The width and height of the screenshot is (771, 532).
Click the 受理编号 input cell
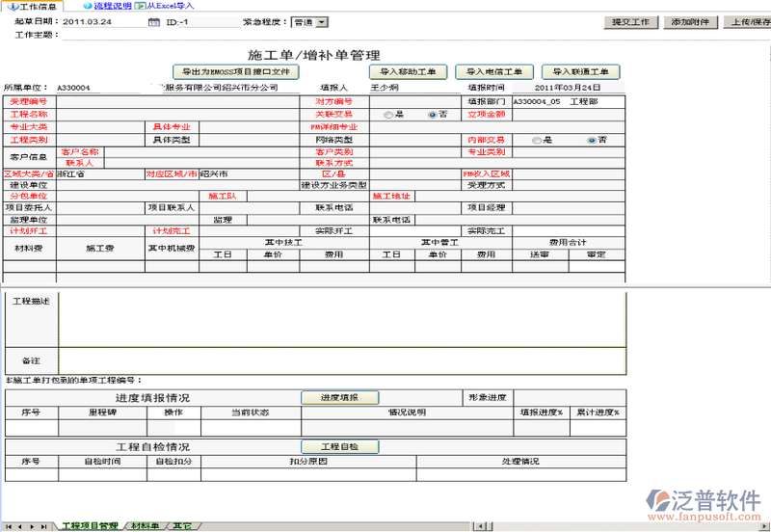tap(178, 102)
